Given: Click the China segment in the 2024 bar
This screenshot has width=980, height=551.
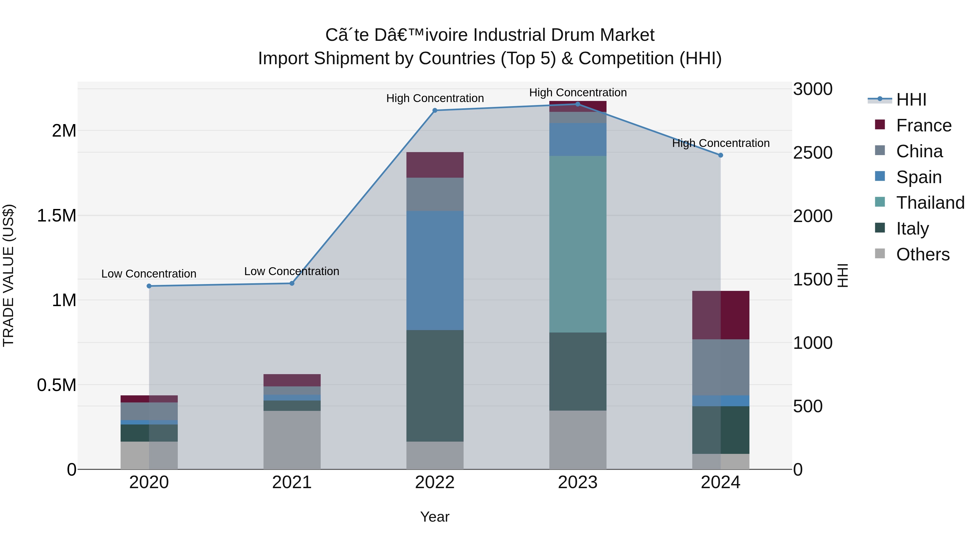Looking at the screenshot, I should click(x=721, y=367).
